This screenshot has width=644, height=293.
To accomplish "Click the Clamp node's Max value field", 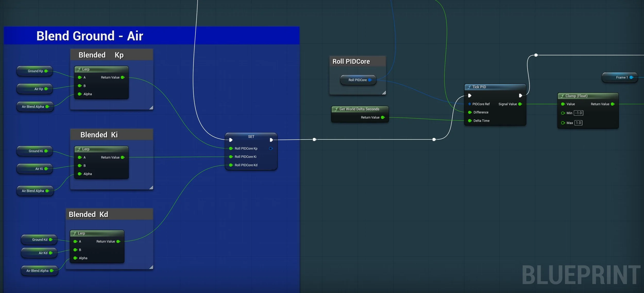I will 578,123.
